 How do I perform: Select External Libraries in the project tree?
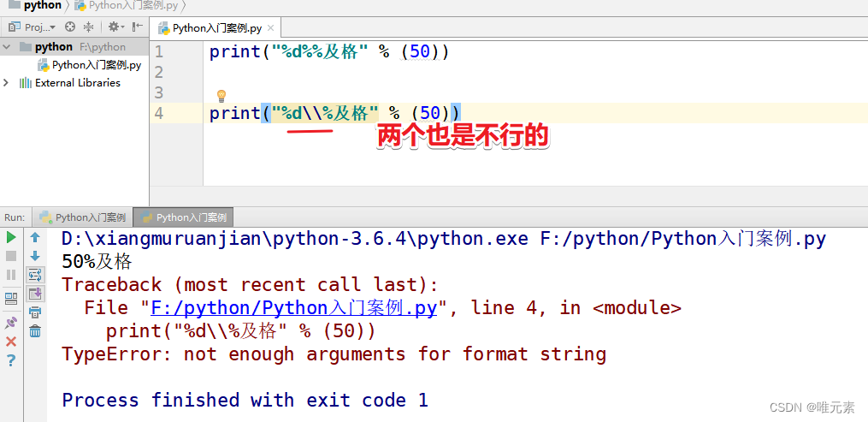[70, 83]
